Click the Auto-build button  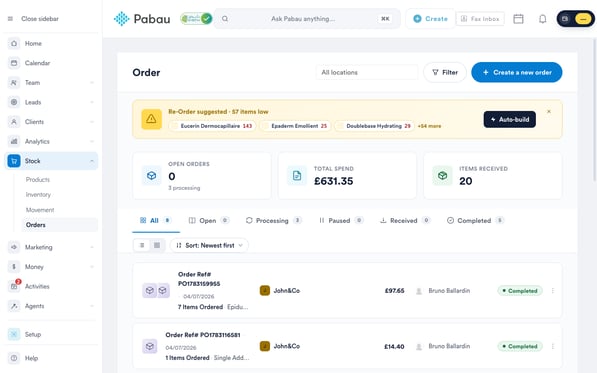pos(509,120)
